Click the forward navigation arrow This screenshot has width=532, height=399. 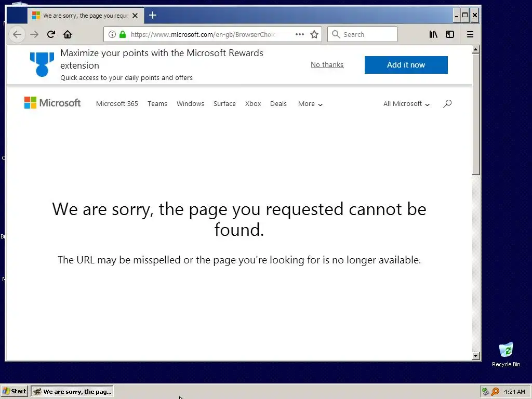tap(34, 34)
